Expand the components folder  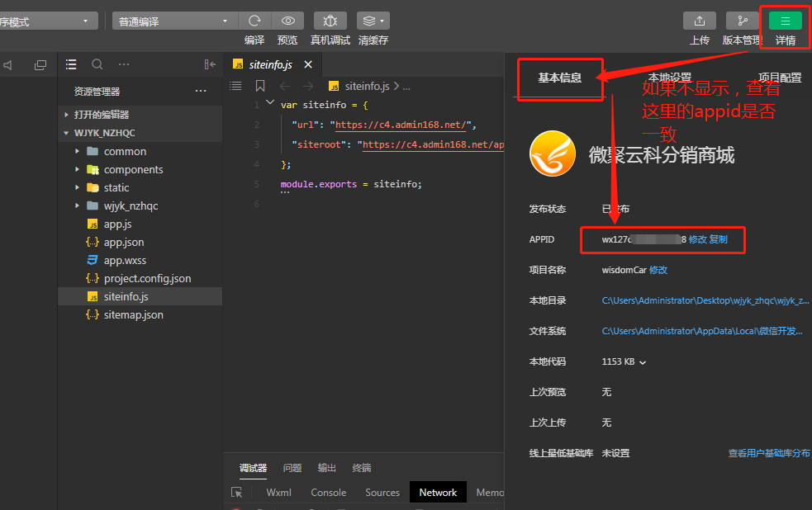coord(140,169)
